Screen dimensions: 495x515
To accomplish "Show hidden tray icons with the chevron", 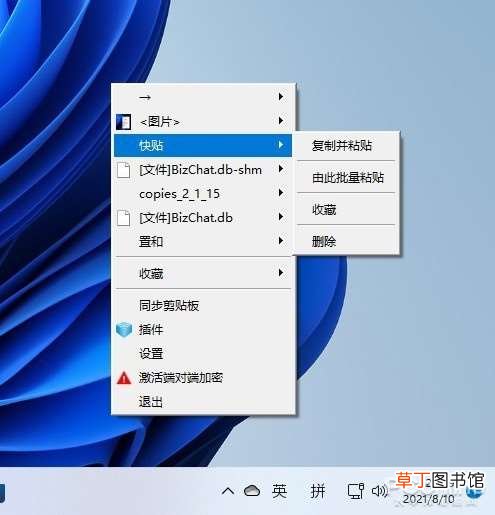I will click(228, 491).
